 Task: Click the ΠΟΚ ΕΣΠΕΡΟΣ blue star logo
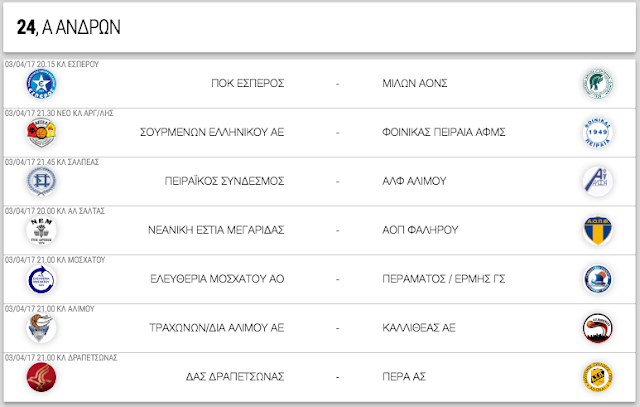[41, 84]
